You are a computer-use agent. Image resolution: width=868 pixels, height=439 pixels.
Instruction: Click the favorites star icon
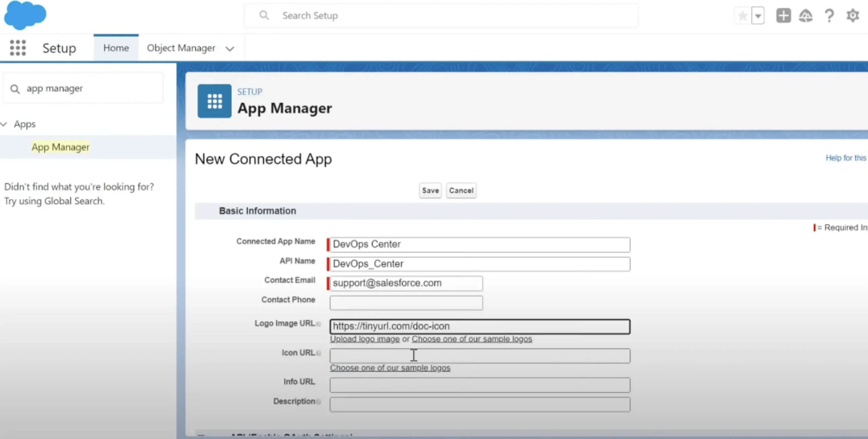[x=742, y=16]
